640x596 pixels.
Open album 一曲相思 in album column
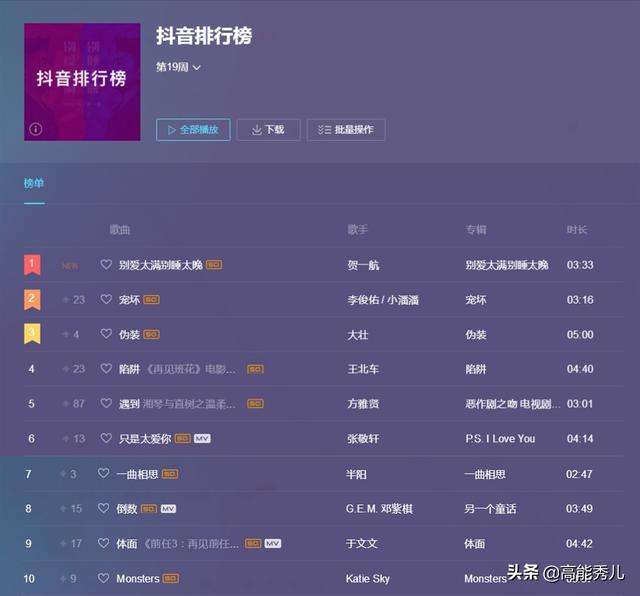coord(485,474)
